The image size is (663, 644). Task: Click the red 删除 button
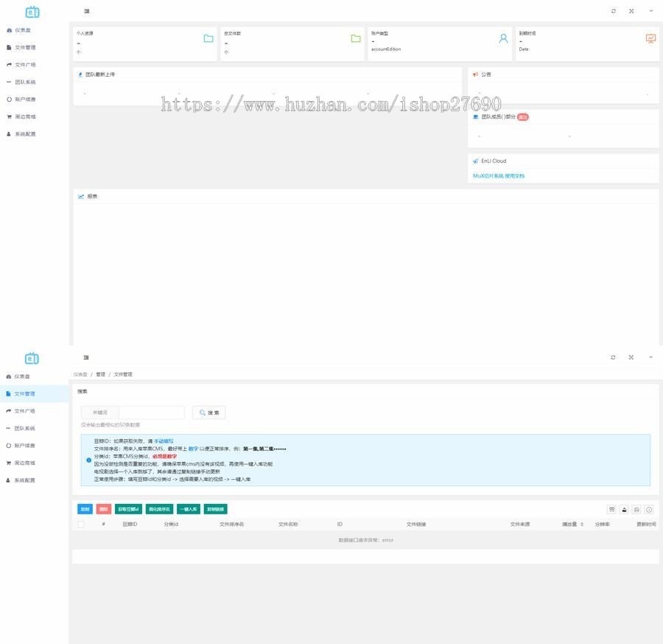coord(104,509)
